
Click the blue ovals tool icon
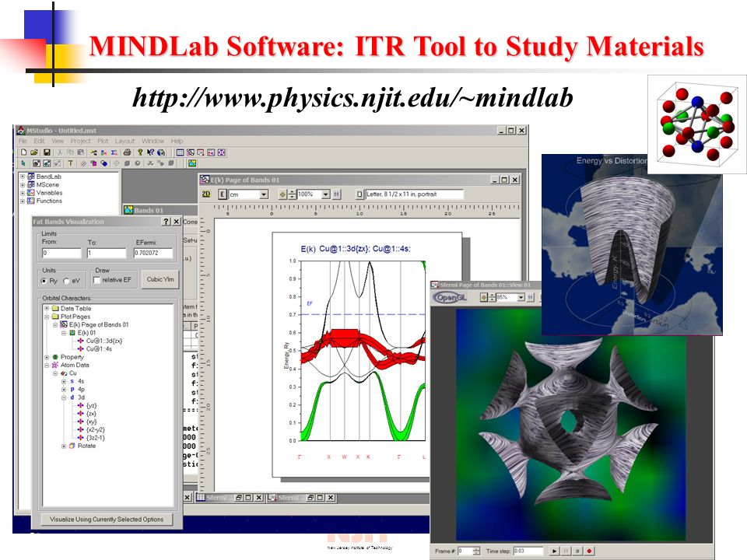(103, 163)
